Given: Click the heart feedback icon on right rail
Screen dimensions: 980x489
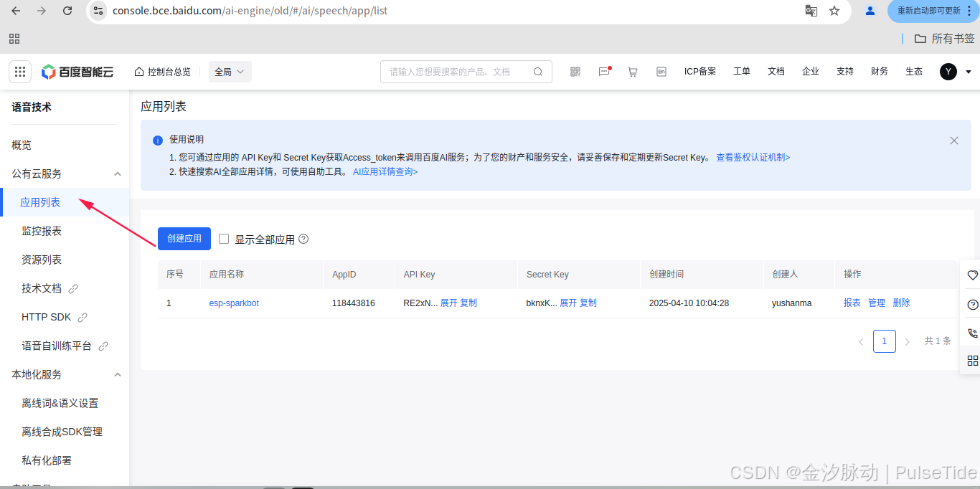Looking at the screenshot, I should point(973,275).
